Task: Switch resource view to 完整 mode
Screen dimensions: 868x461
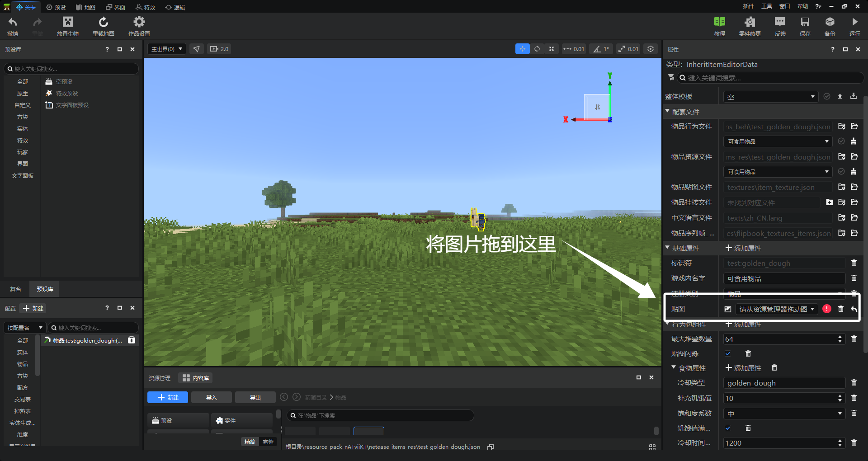Action: tap(268, 442)
